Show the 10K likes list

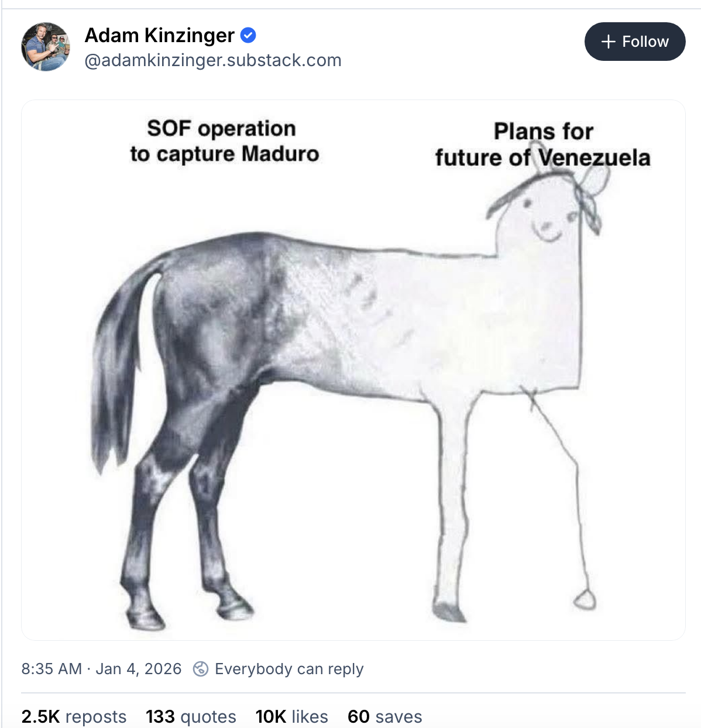point(291,716)
